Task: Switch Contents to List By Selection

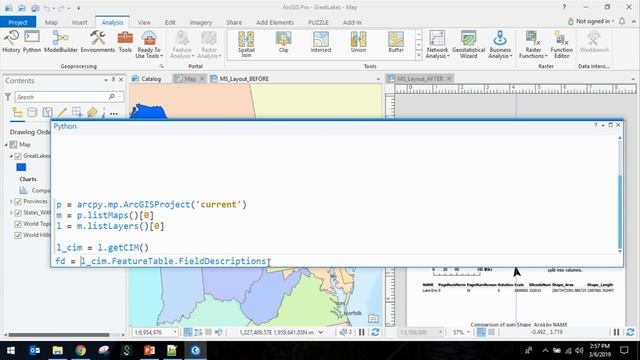Action: coord(47,112)
